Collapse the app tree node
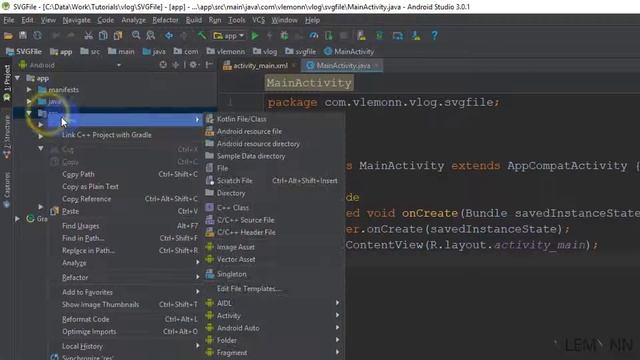640x360 pixels. pyautogui.click(x=17, y=78)
